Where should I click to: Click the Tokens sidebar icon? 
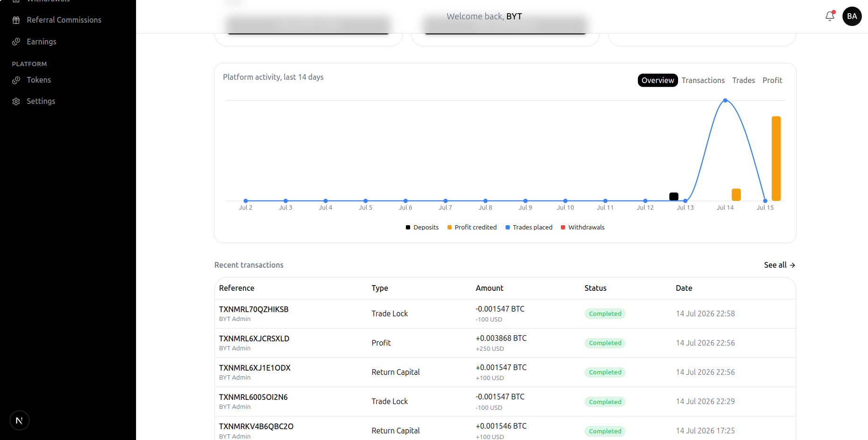pyautogui.click(x=16, y=80)
